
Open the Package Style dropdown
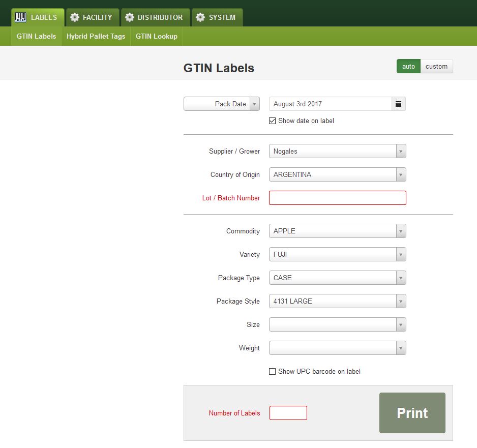point(337,301)
